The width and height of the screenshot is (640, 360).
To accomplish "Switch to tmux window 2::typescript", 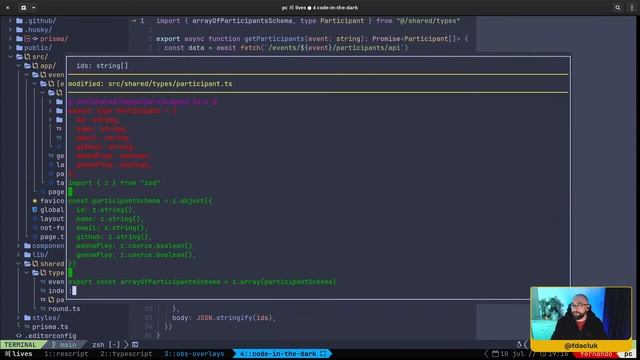I will [x=126, y=354].
